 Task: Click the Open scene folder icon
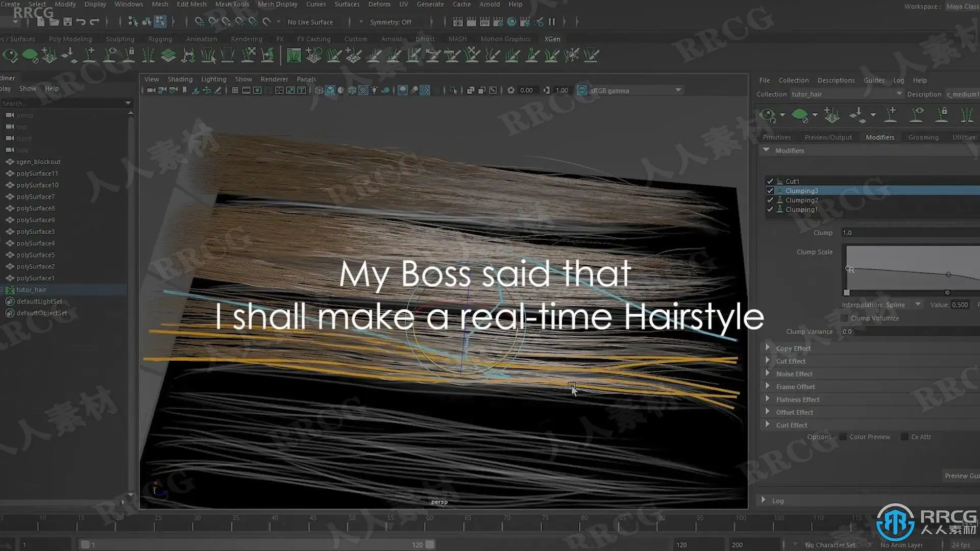(54, 22)
